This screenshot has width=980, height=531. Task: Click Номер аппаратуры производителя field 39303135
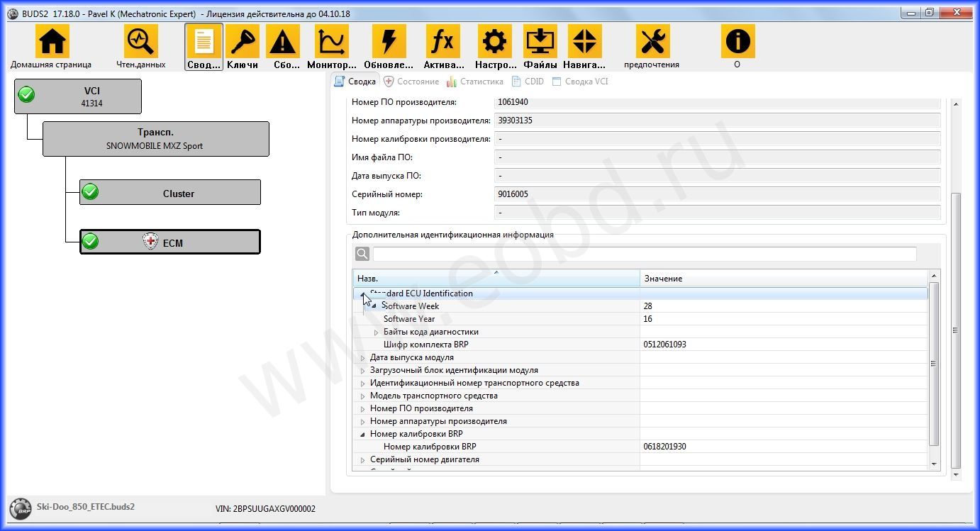717,120
